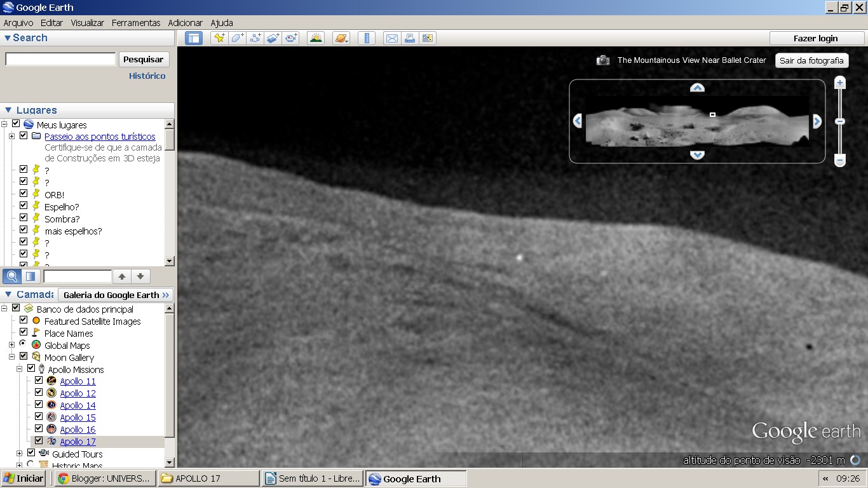Viewport: 868px width, 488px height.
Task: Click the Apollo 14 mission patch icon
Action: [x=51, y=405]
